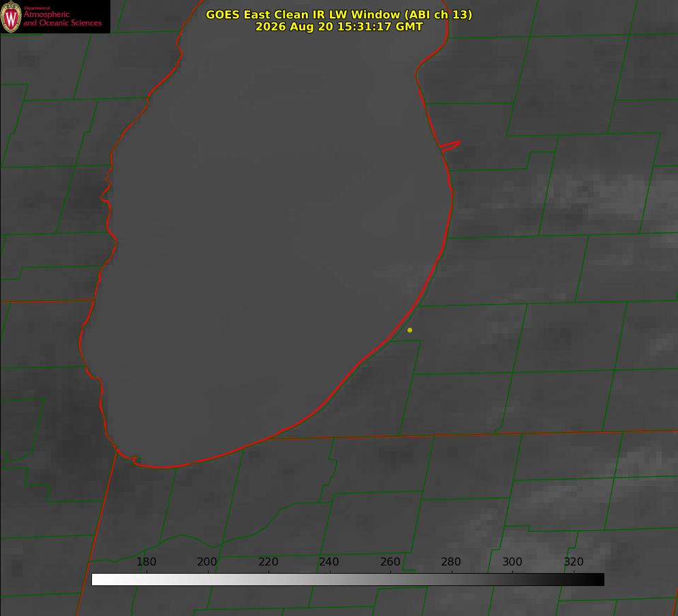Image resolution: width=678 pixels, height=616 pixels.
Task: Click the center of the lake
Action: [x=268, y=234]
